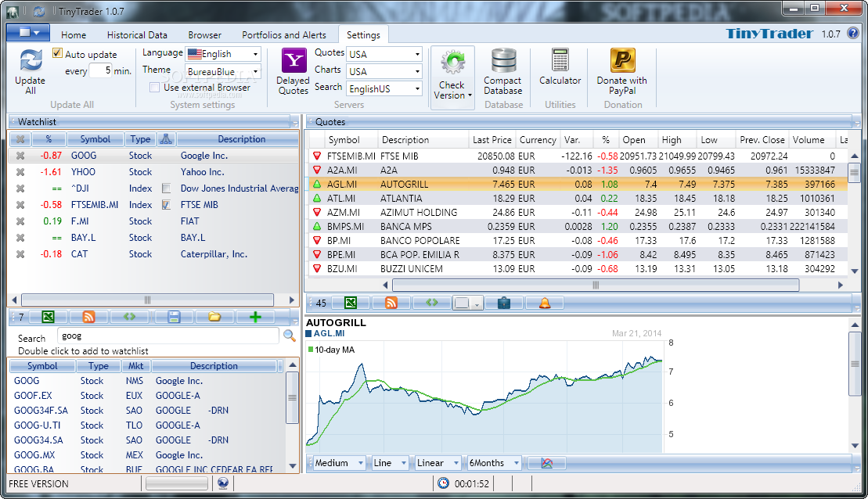Save the watchlist with floppy icon
Screen dimensions: 868x499
(x=174, y=317)
